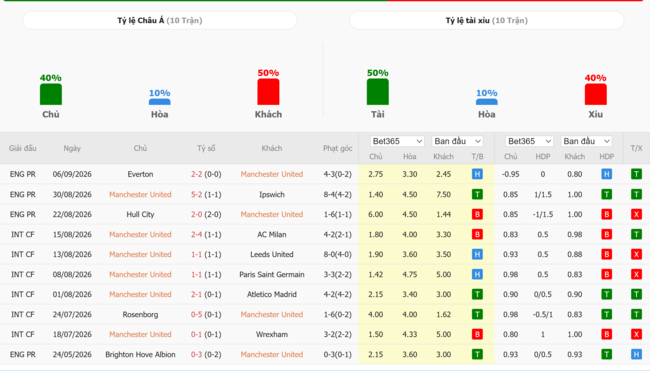This screenshot has height=371, width=650.
Task: Open Manchester United link in Rosenborg row
Action: pyautogui.click(x=272, y=314)
